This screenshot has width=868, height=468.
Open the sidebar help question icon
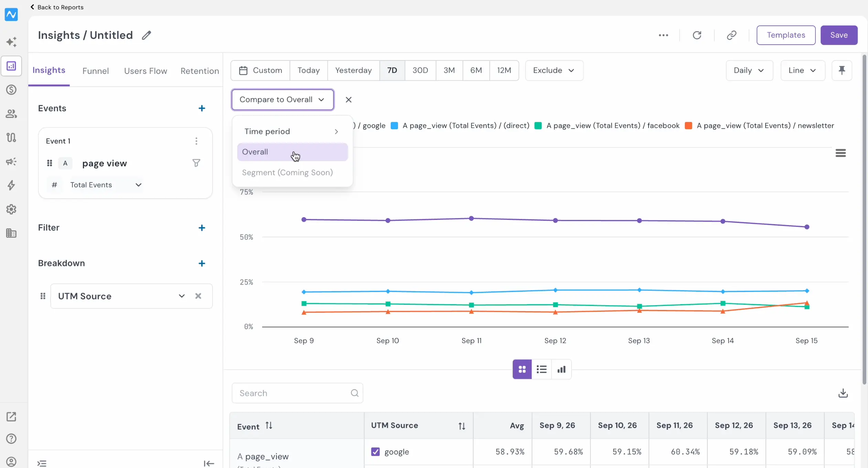tap(11, 439)
